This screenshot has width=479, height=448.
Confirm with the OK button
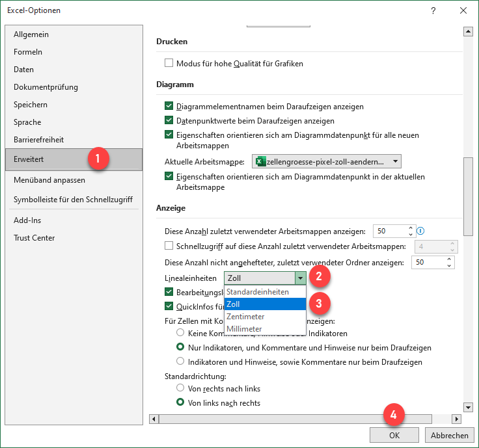coord(394,435)
